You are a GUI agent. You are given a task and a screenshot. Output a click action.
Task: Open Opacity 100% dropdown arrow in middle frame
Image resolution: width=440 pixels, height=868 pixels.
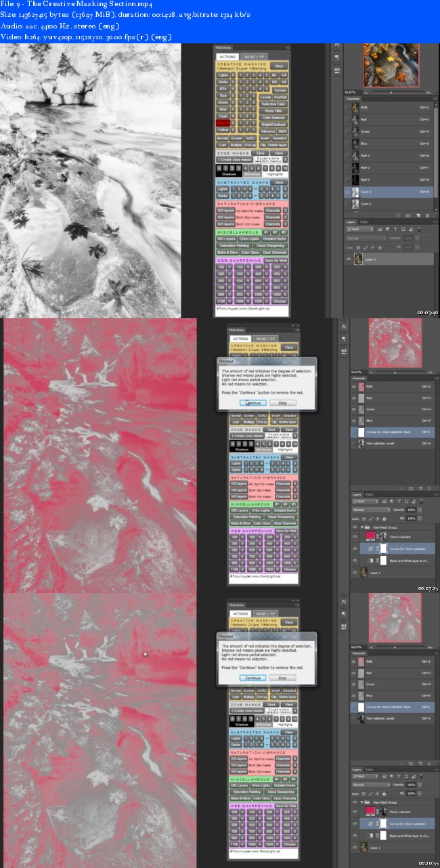point(420,510)
